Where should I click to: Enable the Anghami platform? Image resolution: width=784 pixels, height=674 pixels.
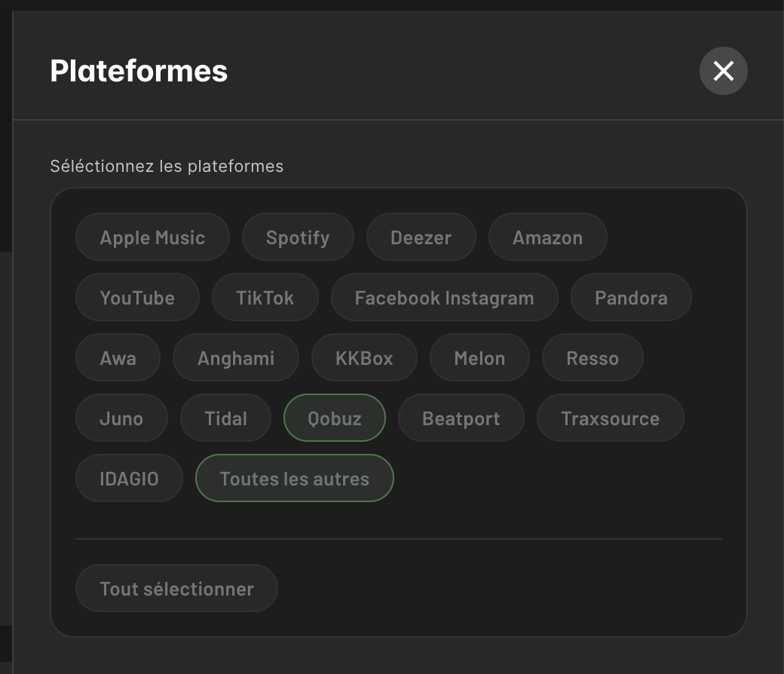[236, 358]
